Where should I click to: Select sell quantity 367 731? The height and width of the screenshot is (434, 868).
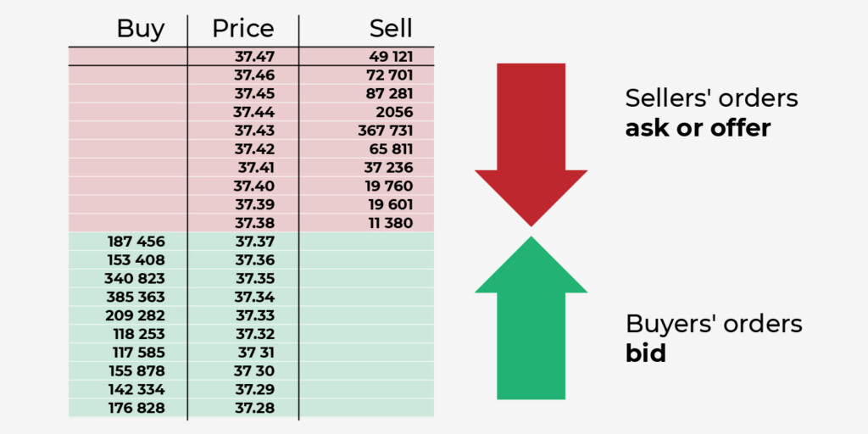click(x=385, y=131)
